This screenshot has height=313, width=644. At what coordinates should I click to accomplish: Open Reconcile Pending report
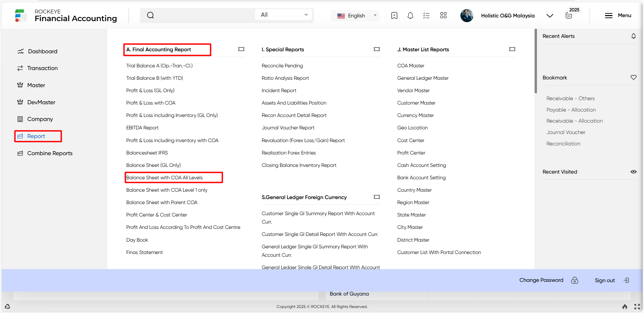[282, 66]
